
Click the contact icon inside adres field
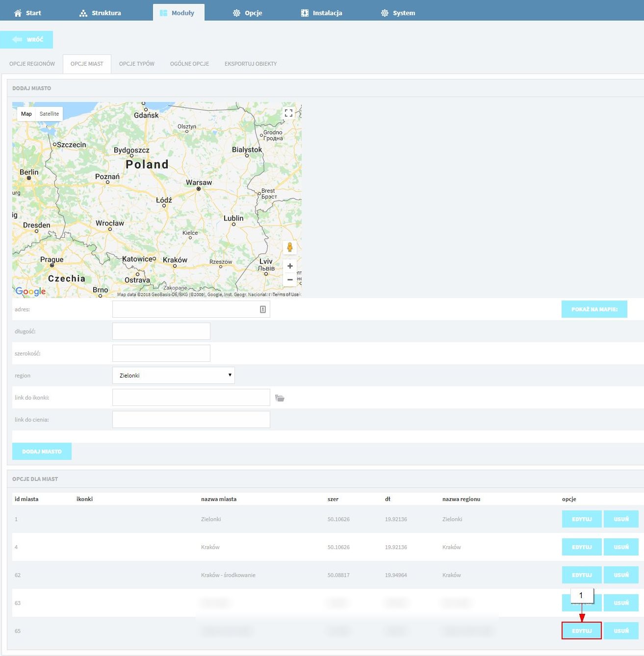263,309
